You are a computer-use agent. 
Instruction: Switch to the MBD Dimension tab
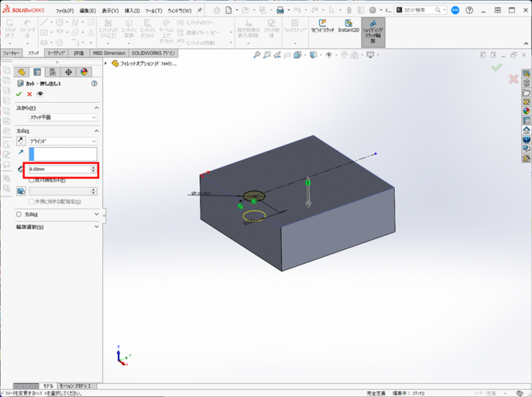point(109,53)
